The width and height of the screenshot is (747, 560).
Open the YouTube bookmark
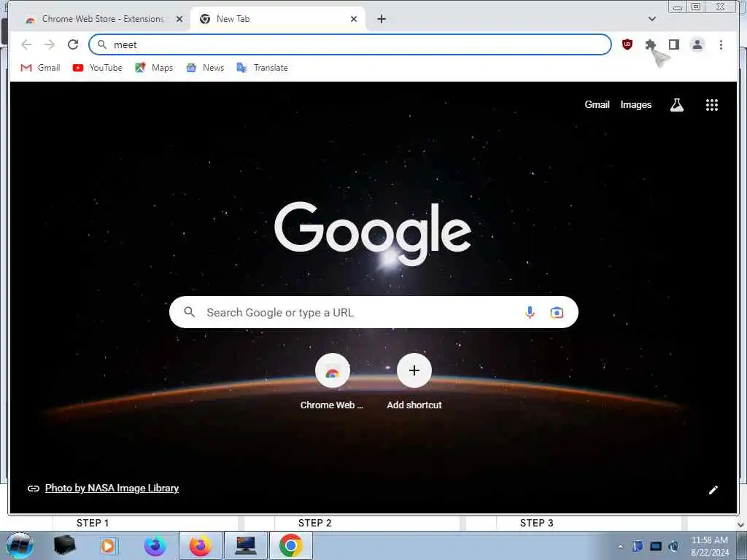click(x=98, y=68)
